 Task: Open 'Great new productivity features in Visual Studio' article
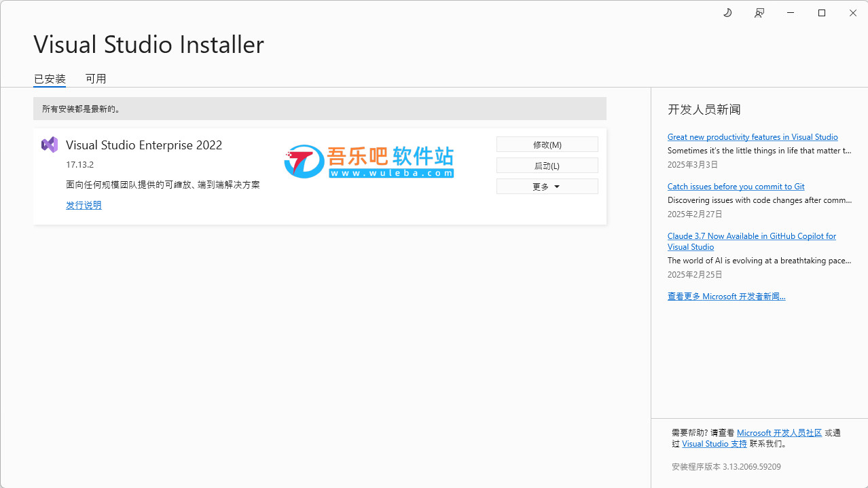click(x=753, y=137)
